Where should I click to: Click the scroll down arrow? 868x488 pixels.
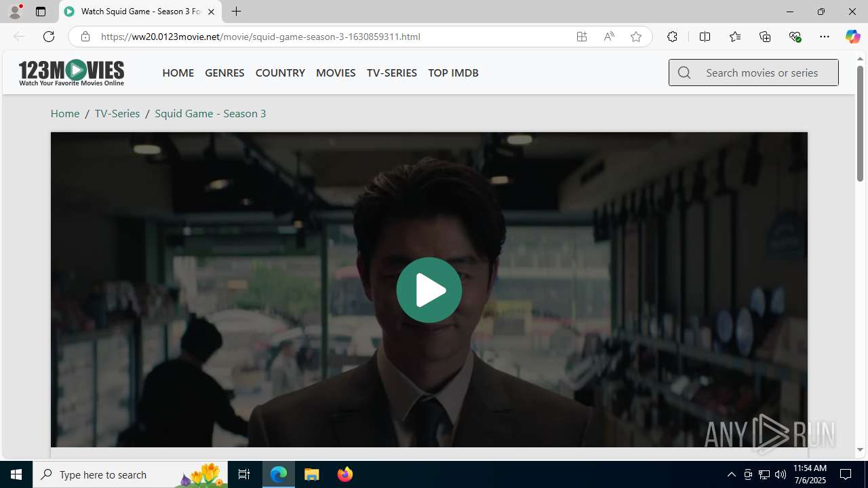pyautogui.click(x=860, y=450)
